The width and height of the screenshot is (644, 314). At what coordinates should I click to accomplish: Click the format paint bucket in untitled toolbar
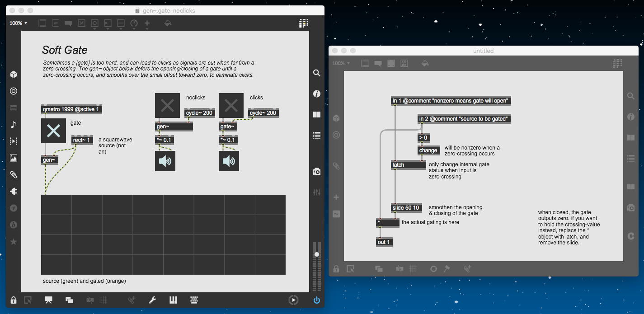pos(425,63)
